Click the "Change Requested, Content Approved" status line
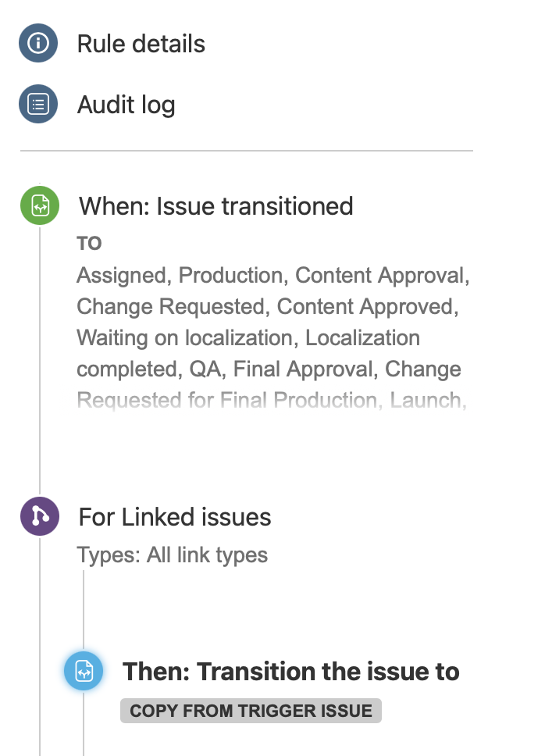This screenshot has width=545, height=756. (267, 307)
